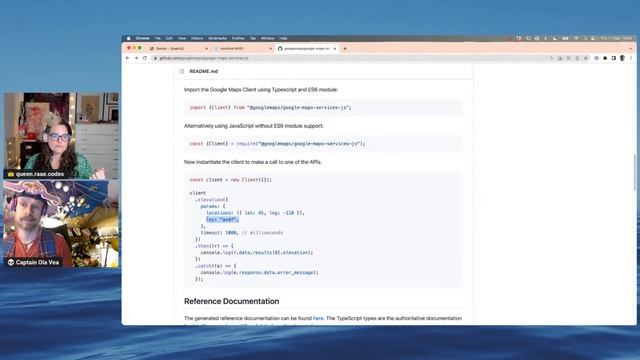Open the Chrome Extensions puzzle icon
Image resolution: width=640 pixels, height=360 pixels.
coord(605,58)
